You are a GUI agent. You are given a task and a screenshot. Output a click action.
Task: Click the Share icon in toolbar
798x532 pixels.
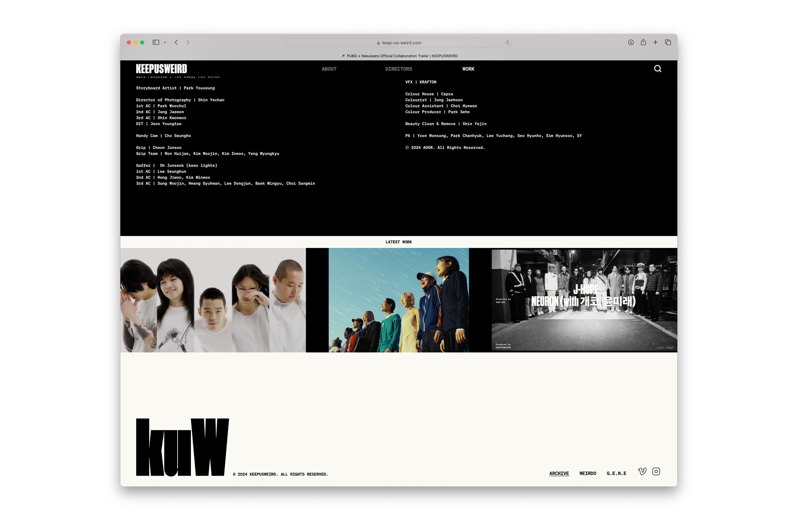click(x=643, y=43)
